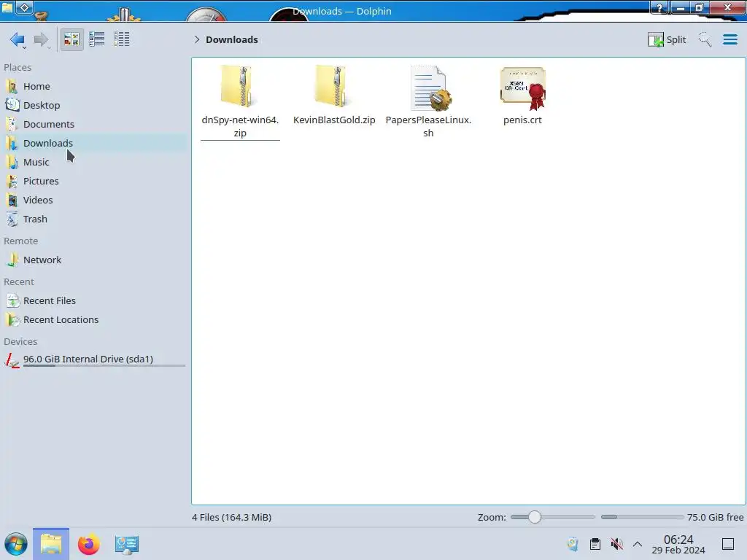Open Pictures in Places panel

coord(94,182)
